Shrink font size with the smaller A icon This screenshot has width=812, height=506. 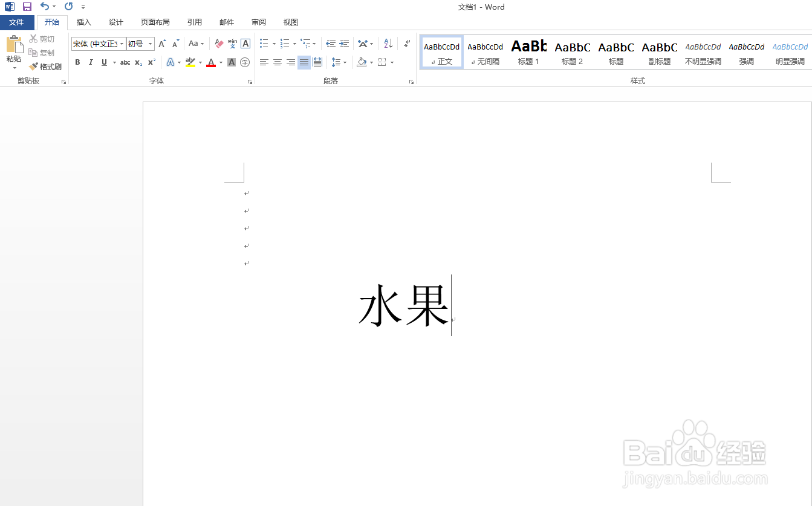pos(175,44)
